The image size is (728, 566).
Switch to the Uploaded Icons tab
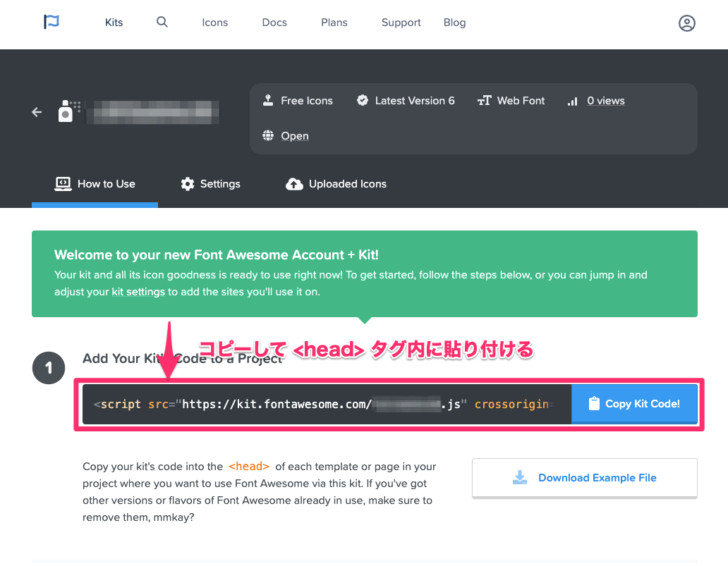336,184
